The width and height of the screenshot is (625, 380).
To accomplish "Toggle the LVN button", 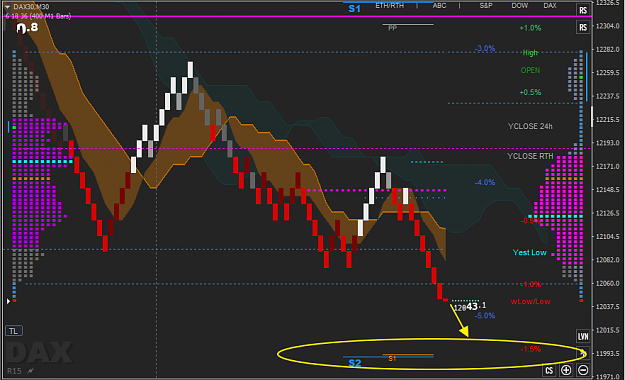I will 583,337.
